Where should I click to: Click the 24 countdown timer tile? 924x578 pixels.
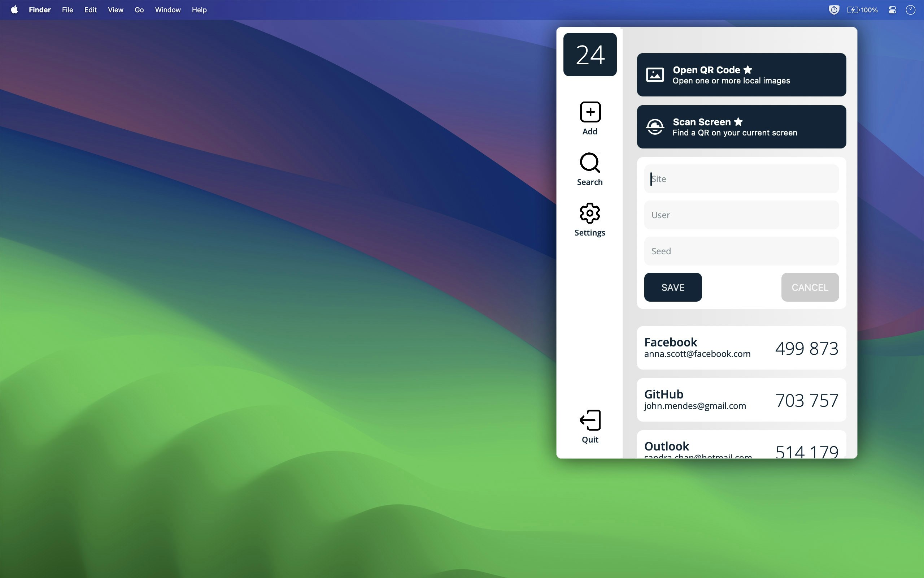pos(590,54)
